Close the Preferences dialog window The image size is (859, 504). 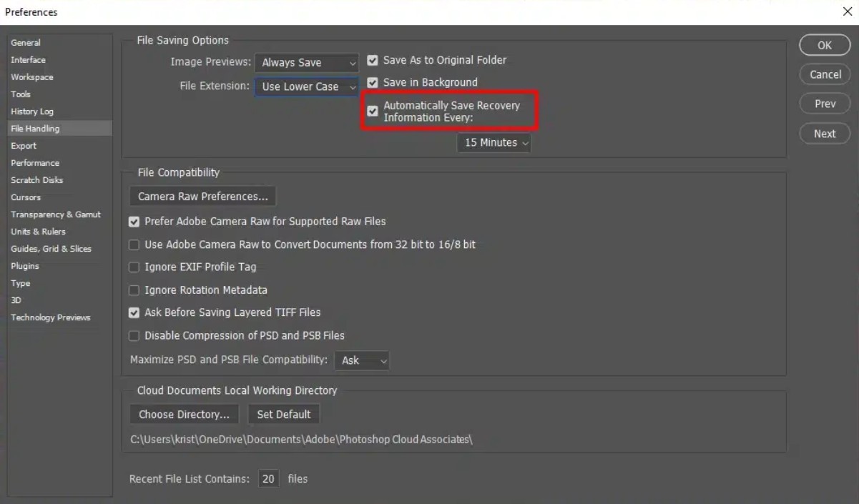coord(848,11)
